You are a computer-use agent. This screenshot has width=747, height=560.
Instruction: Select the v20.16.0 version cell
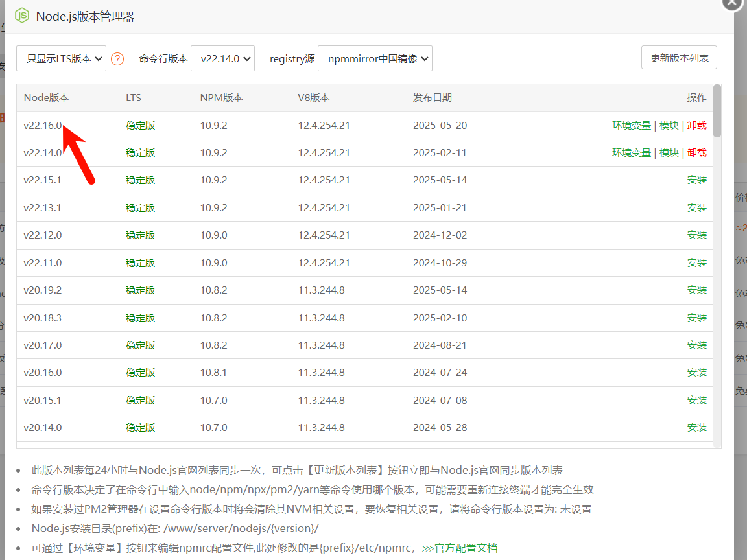[x=42, y=373]
